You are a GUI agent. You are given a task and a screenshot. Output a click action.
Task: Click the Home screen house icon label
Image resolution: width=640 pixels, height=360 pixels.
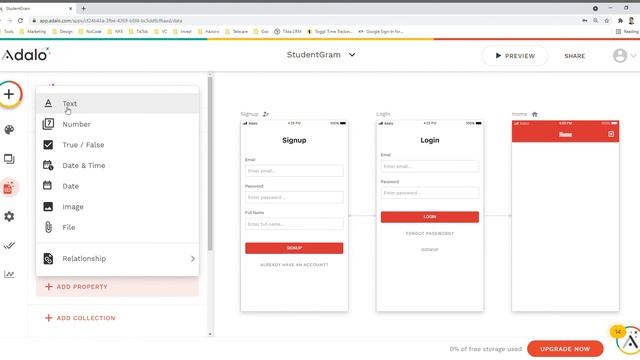coord(535,114)
